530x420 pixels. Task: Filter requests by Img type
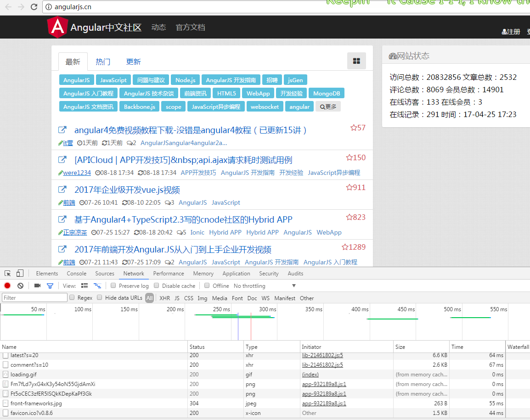coord(203,298)
